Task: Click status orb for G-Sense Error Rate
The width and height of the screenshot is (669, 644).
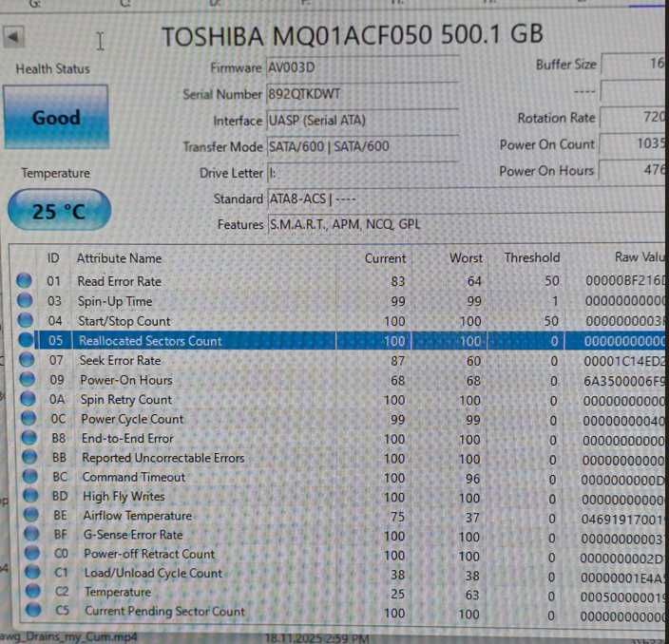Action: [x=31, y=534]
